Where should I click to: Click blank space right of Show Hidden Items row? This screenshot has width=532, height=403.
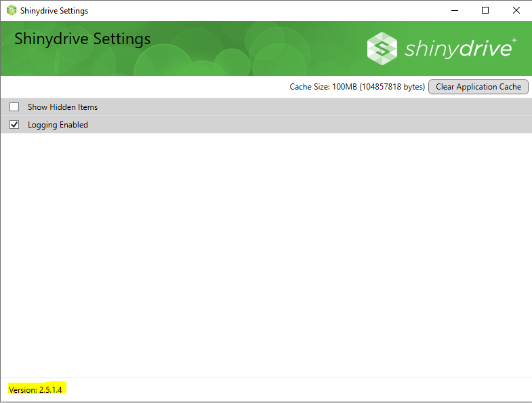tap(305, 107)
